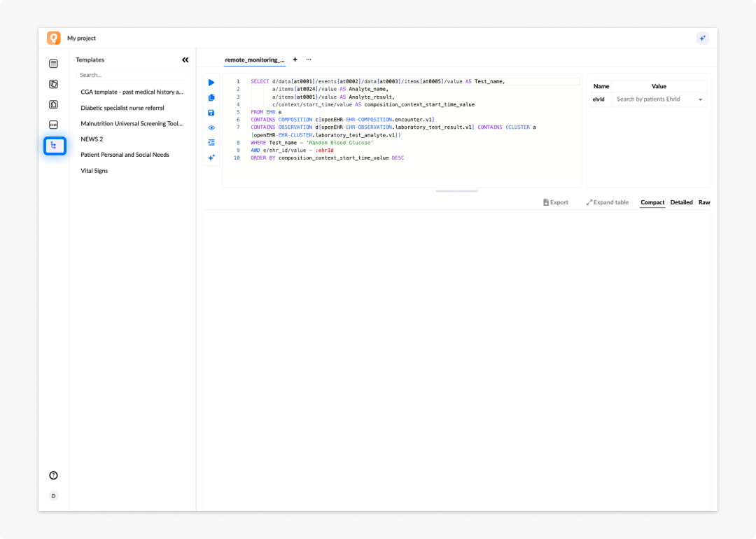
Task: Format the query using the indent icon
Action: 211,143
